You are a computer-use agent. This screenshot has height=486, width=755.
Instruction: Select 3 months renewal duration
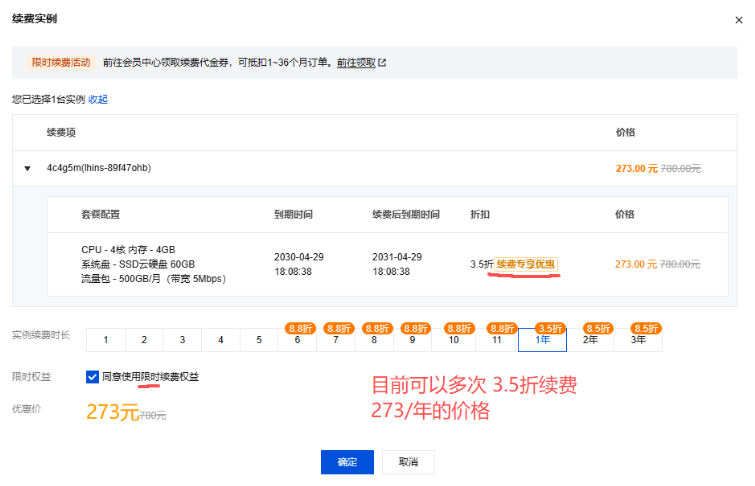[x=182, y=340]
